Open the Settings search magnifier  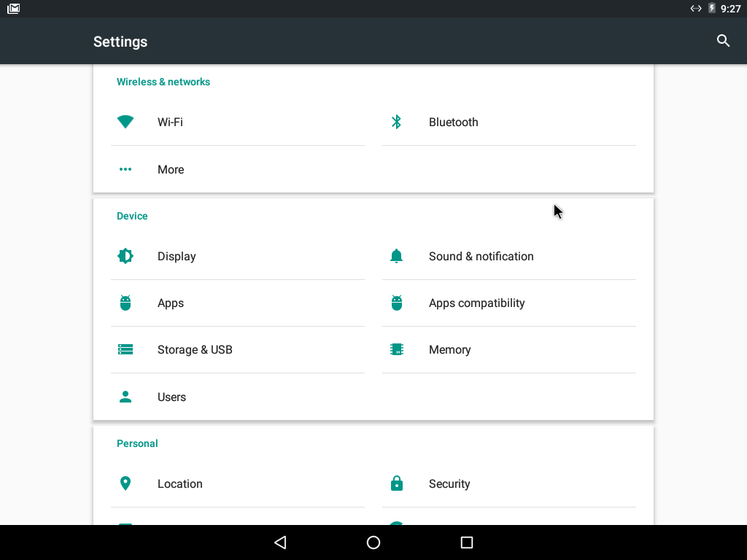point(722,41)
